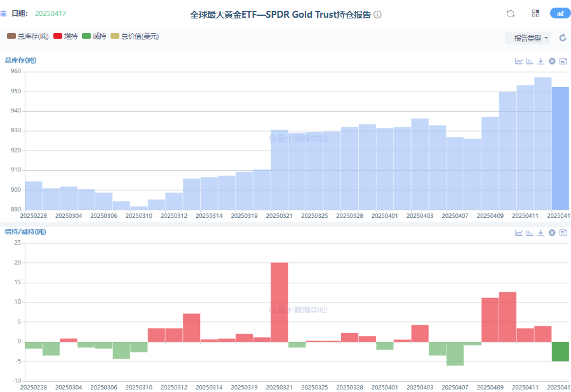
Task: Click the 总库存(吨) chart title
Action: tap(20, 60)
